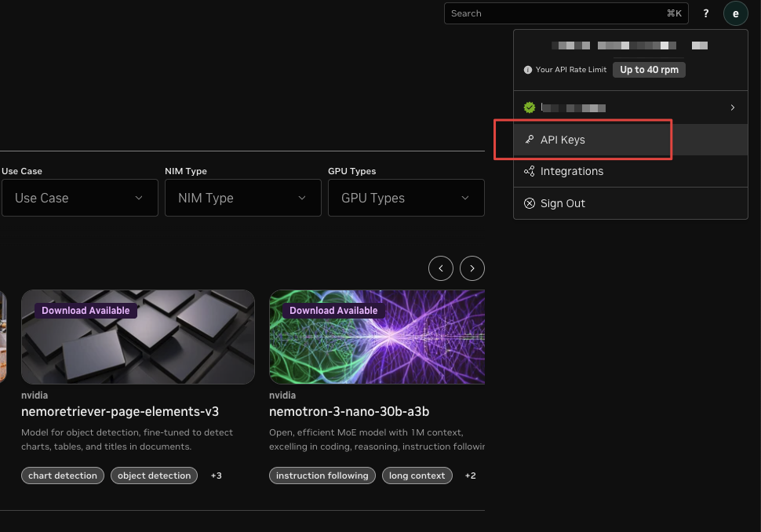Click the nemotron card thumbnail image

click(x=377, y=337)
